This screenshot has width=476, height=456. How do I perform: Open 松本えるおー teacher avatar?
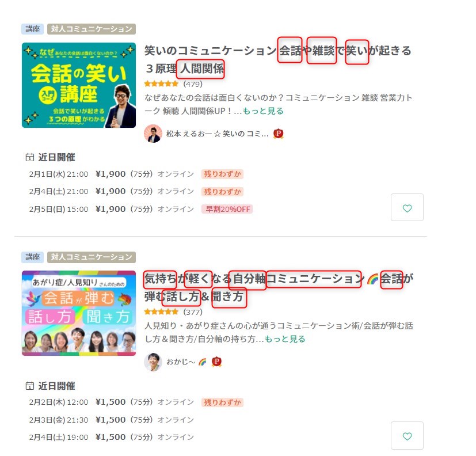click(x=153, y=134)
